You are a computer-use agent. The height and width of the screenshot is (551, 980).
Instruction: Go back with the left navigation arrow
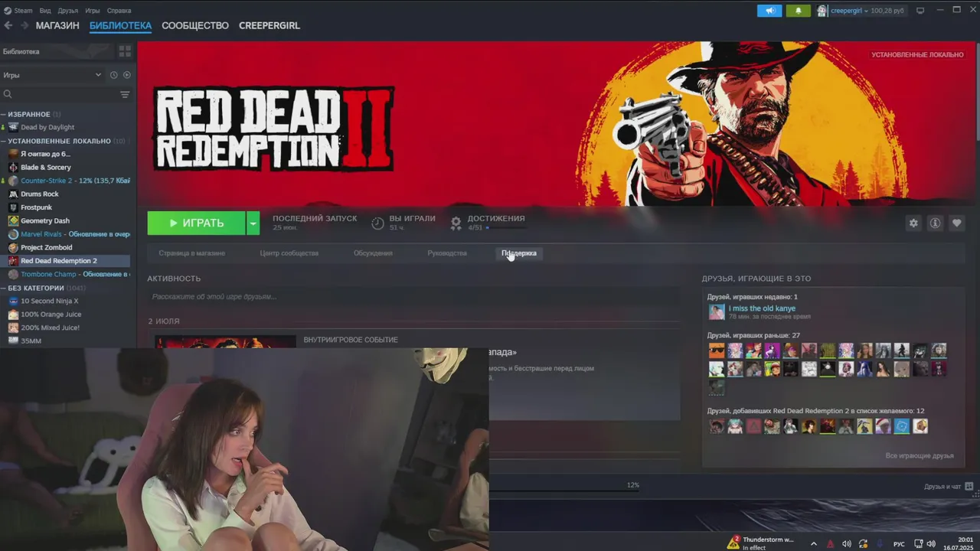click(8, 25)
